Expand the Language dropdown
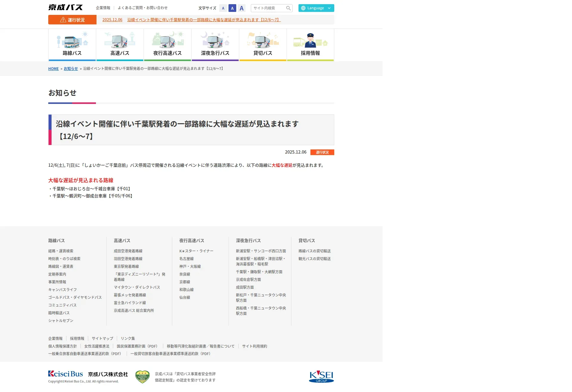This screenshot has height=392, width=572. click(x=316, y=8)
